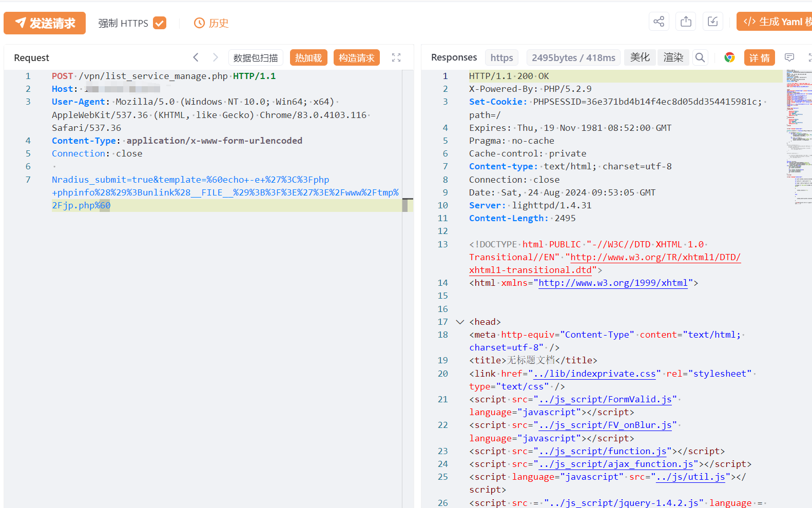Open the 历史 history panel

211,23
